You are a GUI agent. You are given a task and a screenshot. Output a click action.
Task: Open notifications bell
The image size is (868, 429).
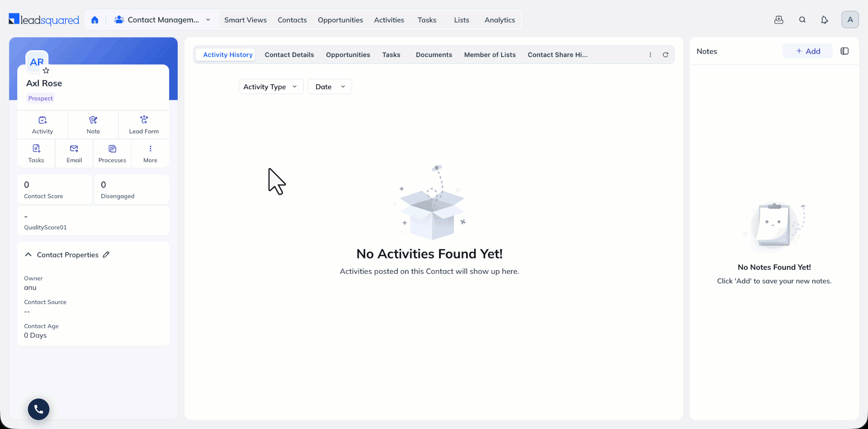825,20
